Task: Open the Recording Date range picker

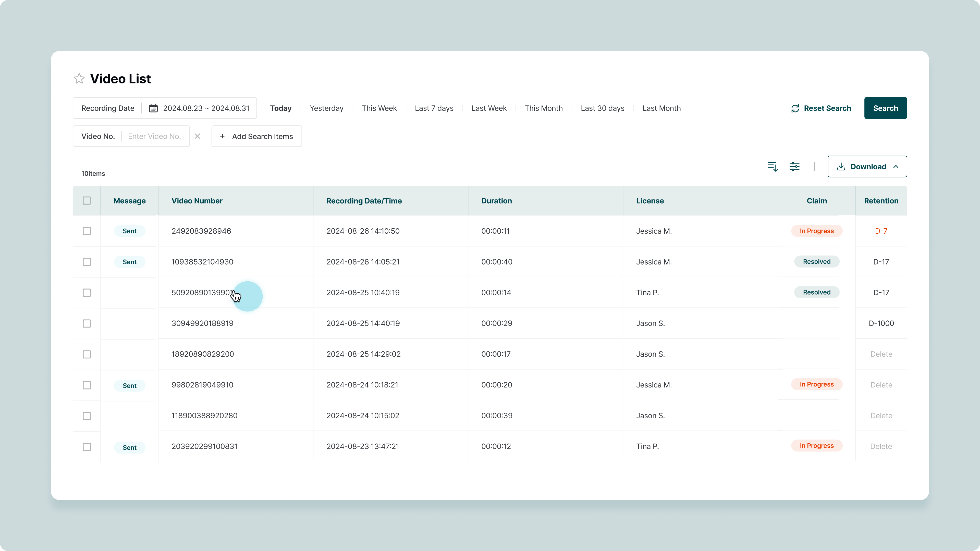Action: (206, 108)
